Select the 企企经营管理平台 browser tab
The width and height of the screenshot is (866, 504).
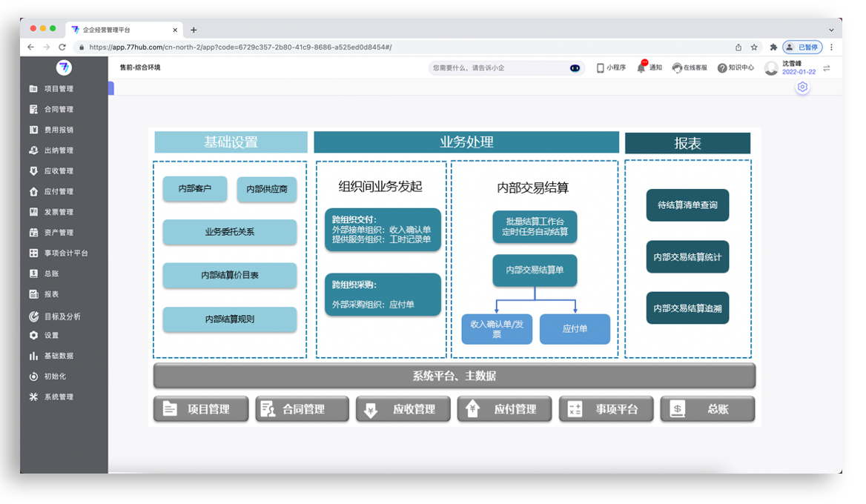[122, 30]
